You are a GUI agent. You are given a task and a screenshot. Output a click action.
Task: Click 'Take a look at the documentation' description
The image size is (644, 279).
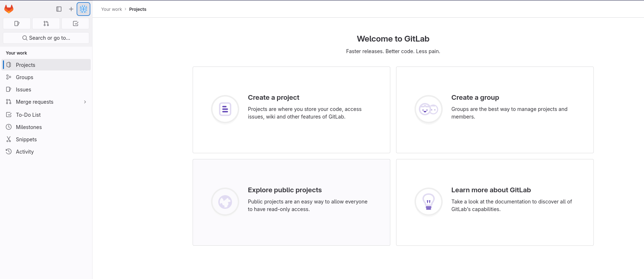tap(512, 205)
